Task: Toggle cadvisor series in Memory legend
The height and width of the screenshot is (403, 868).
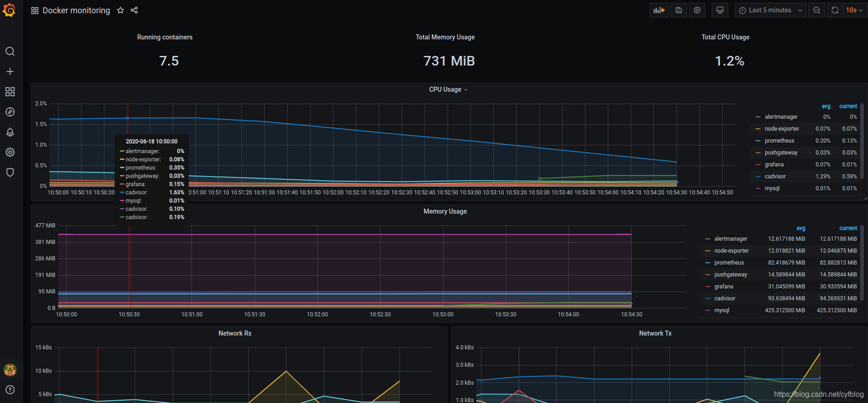Action: click(x=725, y=298)
